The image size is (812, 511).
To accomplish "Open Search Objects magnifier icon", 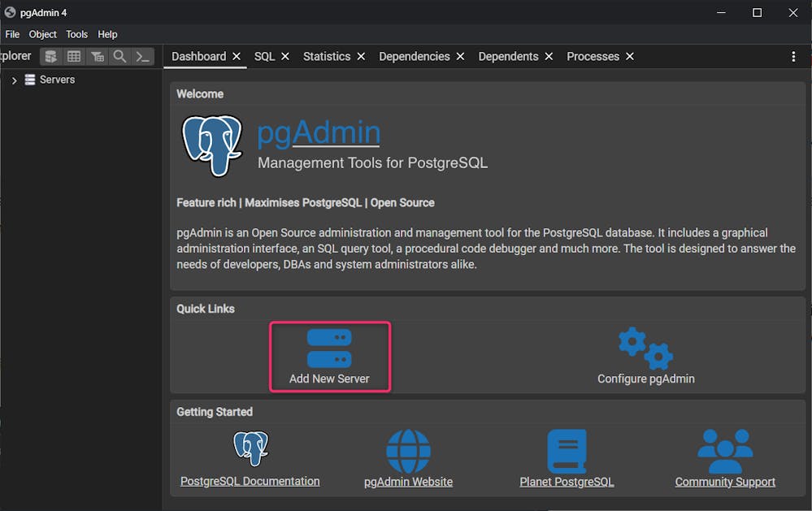I will click(119, 56).
